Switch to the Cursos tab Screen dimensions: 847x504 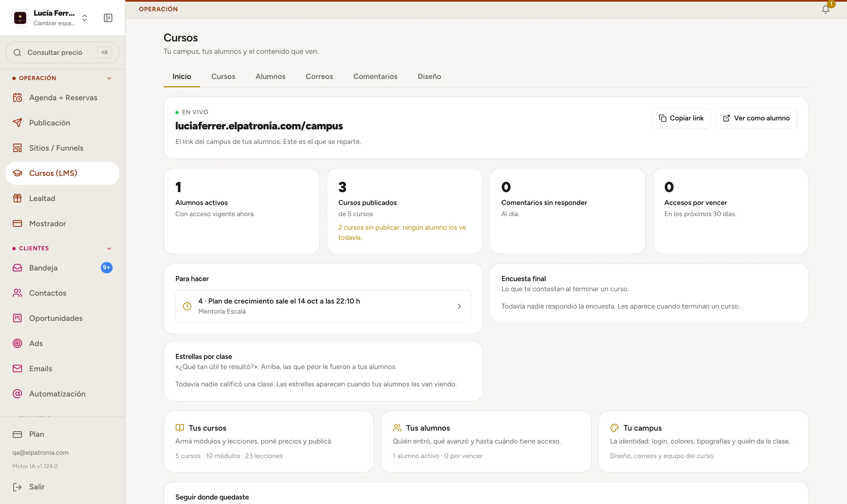(223, 76)
